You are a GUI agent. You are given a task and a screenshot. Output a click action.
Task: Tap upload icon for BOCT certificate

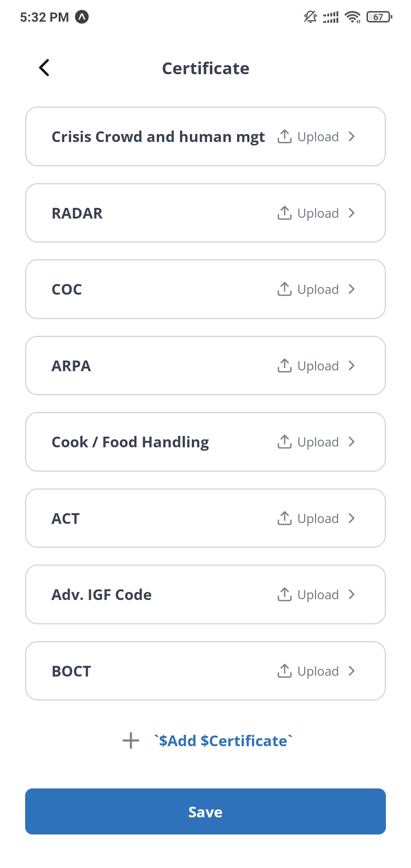click(x=285, y=671)
